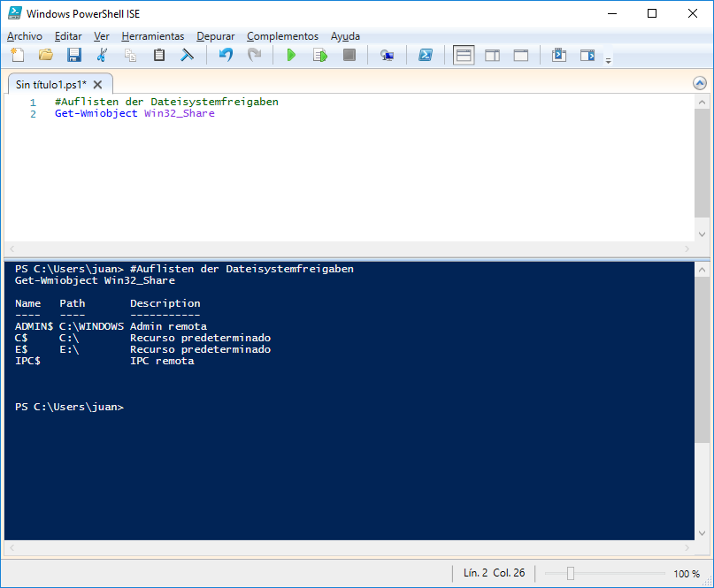Viewport: 714px width, 588px height.
Task: Show script pane at the top layout
Action: (x=464, y=55)
